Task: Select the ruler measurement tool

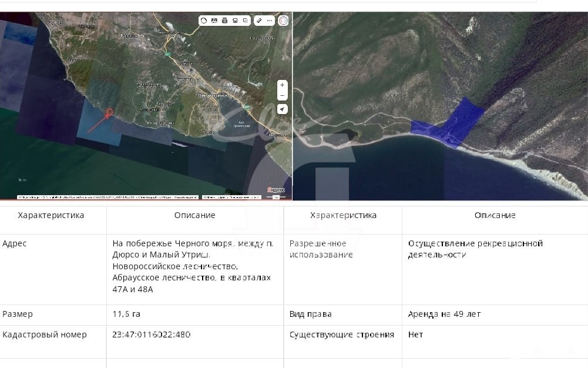Action: coord(259,21)
